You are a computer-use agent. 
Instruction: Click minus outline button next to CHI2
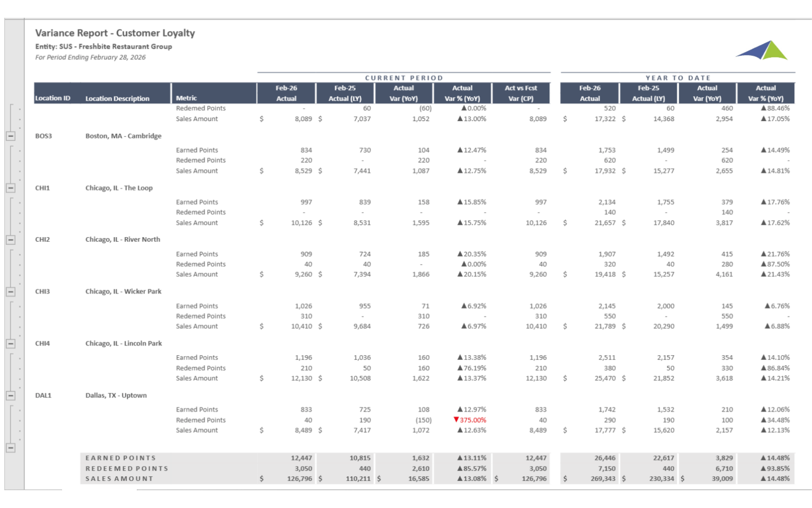(x=11, y=240)
